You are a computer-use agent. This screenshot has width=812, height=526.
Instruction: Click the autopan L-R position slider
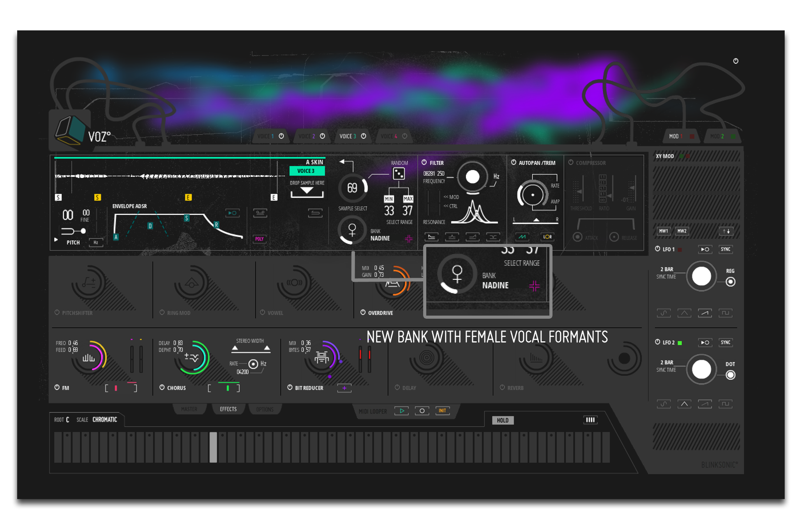click(536, 221)
